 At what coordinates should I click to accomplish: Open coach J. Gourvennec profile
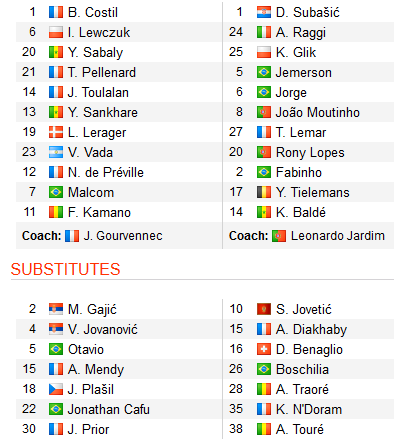pyautogui.click(x=123, y=236)
